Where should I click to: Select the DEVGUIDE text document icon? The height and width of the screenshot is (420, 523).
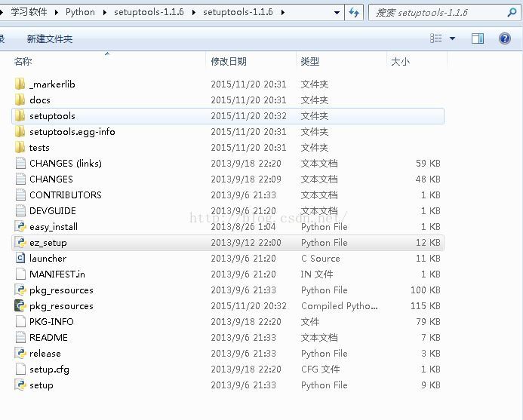pos(20,210)
